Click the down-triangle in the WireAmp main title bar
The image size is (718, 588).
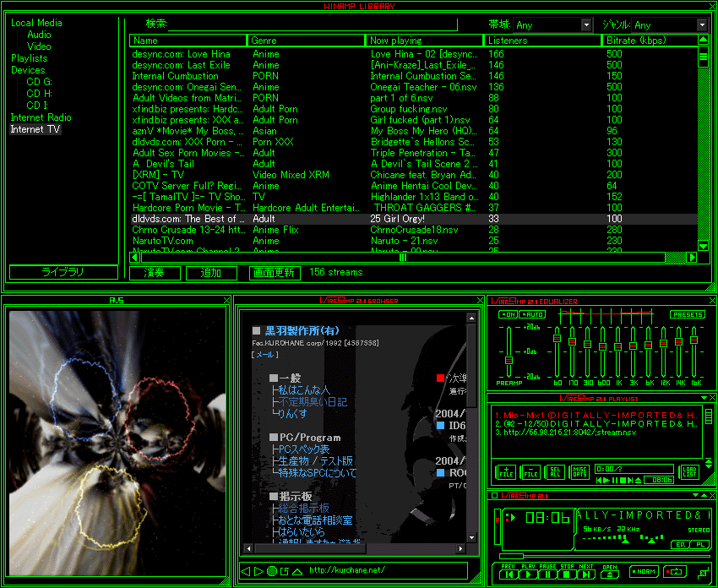pyautogui.click(x=696, y=496)
